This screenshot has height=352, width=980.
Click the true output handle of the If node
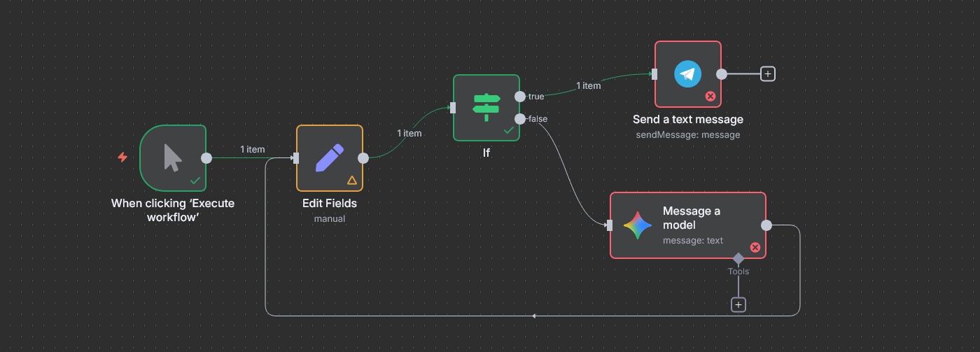(519, 96)
